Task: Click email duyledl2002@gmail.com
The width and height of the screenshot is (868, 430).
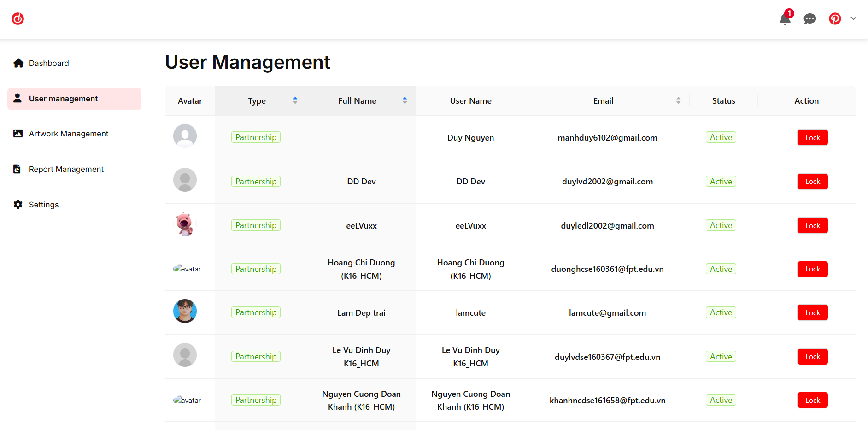Action: (607, 226)
